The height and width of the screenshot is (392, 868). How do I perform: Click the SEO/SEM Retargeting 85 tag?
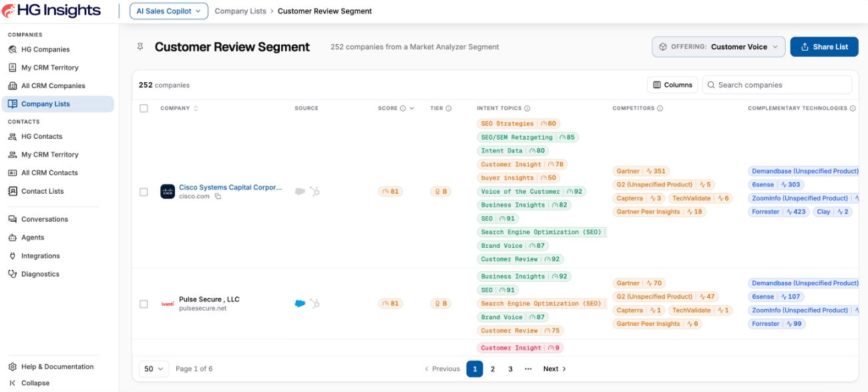[527, 137]
